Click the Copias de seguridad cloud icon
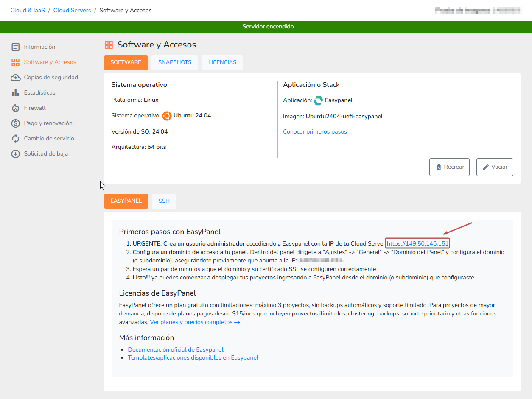This screenshot has height=399, width=532. click(16, 78)
